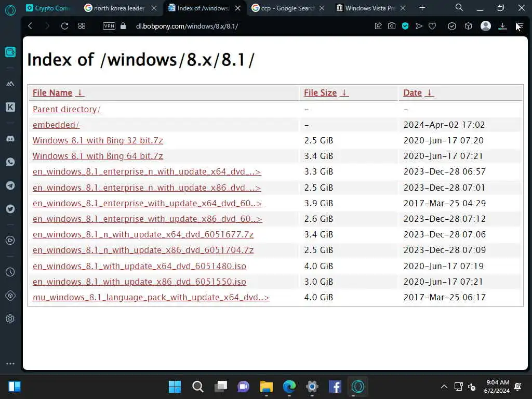Close the north korea leader tab
The width and height of the screenshot is (532, 399).
[154, 8]
